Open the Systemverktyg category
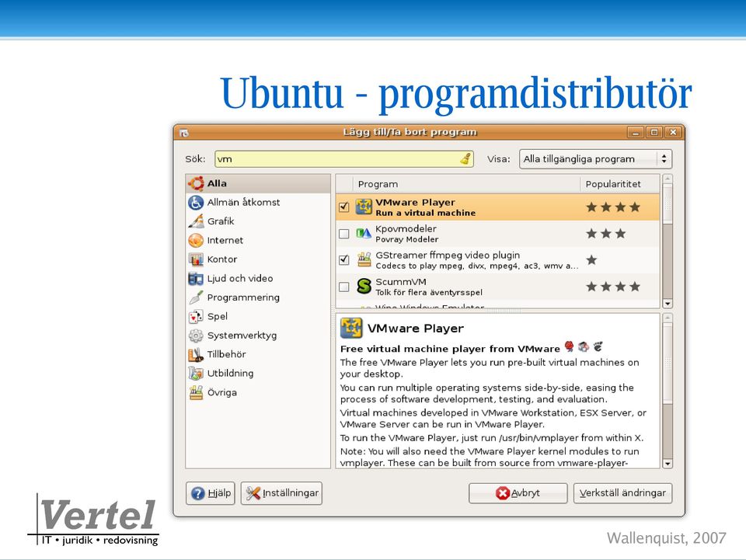Image resolution: width=746 pixels, height=560 pixels. [258, 336]
